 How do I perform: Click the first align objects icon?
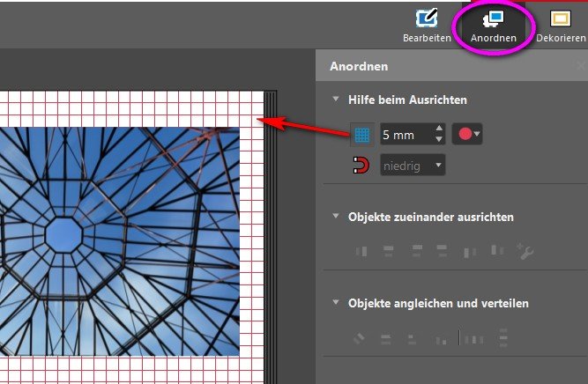[x=361, y=252]
